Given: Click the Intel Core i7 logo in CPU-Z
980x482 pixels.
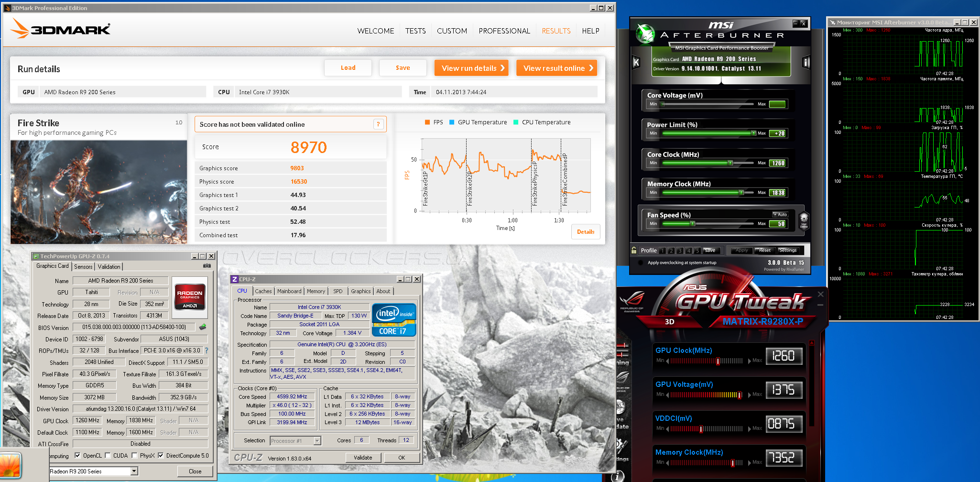Looking at the screenshot, I should (x=394, y=319).
